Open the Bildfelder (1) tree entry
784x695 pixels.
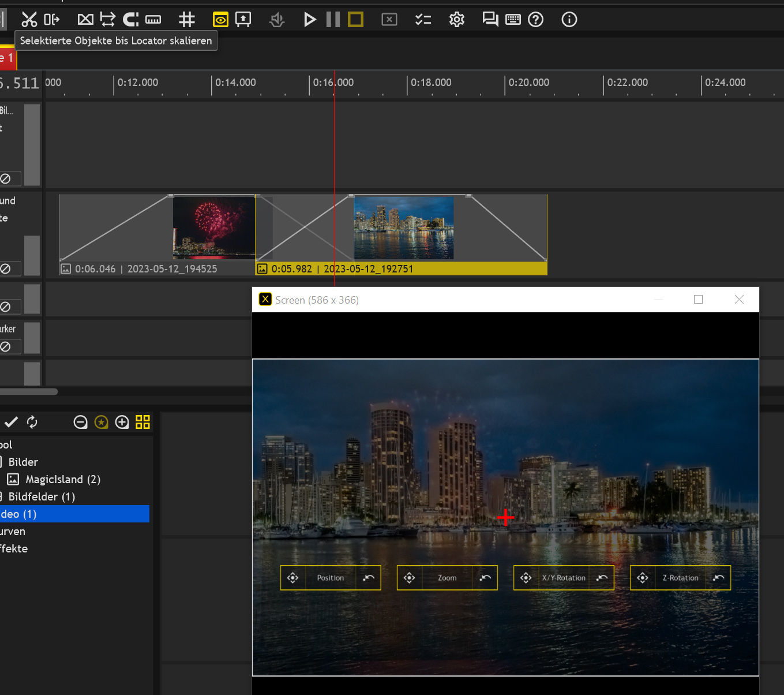pyautogui.click(x=42, y=496)
